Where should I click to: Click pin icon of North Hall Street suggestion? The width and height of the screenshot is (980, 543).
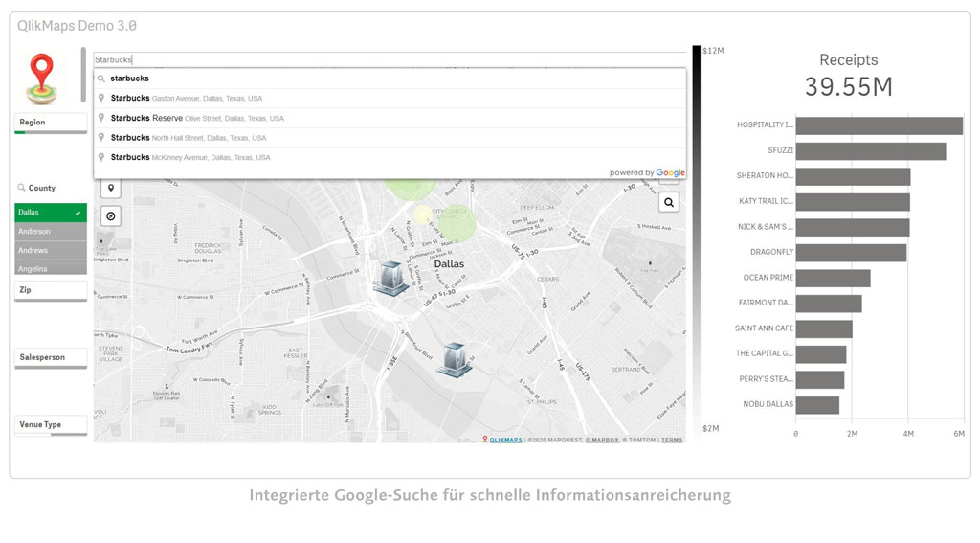point(101,138)
